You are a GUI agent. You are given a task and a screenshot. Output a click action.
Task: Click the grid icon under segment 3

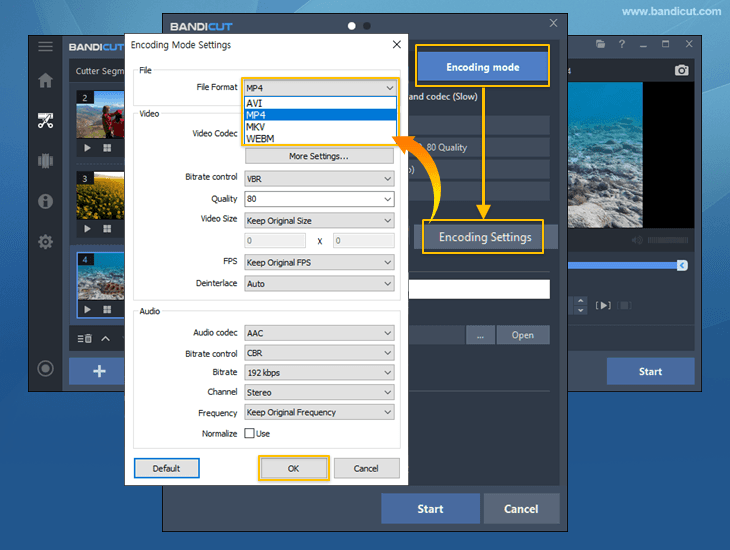point(107,229)
